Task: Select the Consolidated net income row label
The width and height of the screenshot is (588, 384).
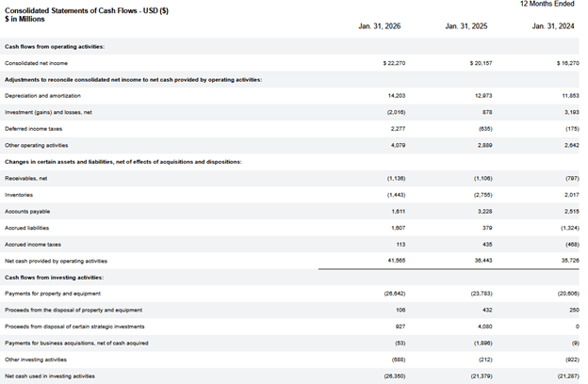Action: pyautogui.click(x=37, y=63)
